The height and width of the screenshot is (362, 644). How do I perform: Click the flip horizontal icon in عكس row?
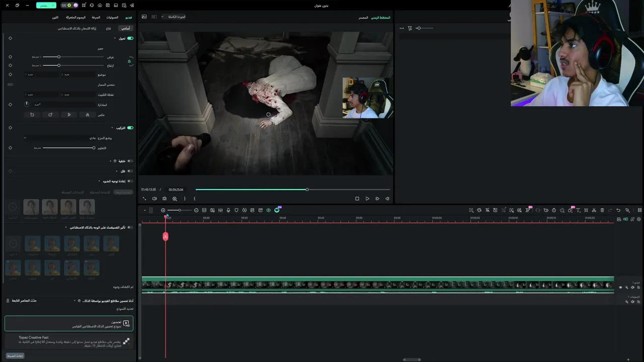point(88,115)
